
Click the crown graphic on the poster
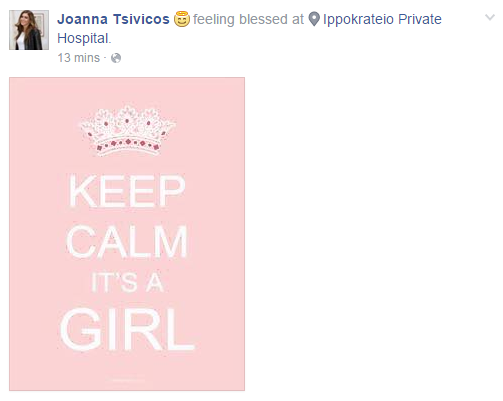pos(127,131)
